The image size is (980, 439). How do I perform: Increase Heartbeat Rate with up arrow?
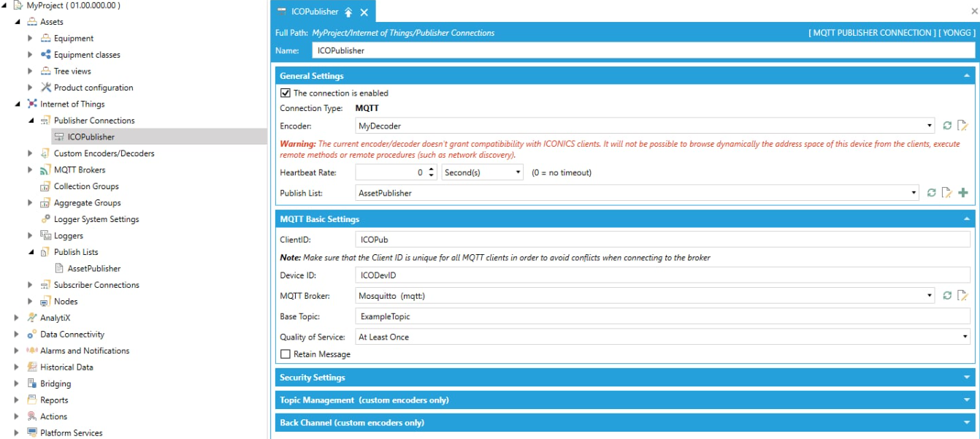click(431, 169)
